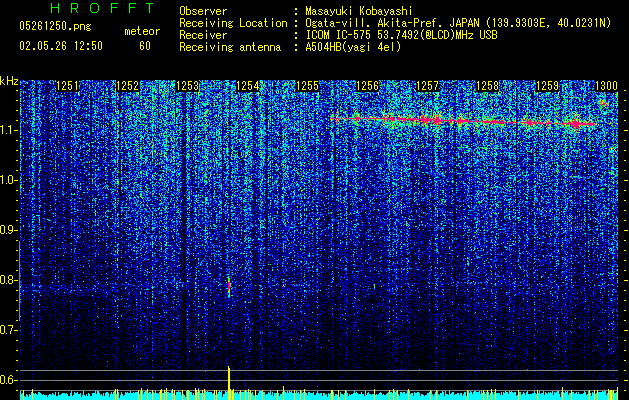
Task: Click the 0.7 kHz axis label
Action: [x=8, y=330]
